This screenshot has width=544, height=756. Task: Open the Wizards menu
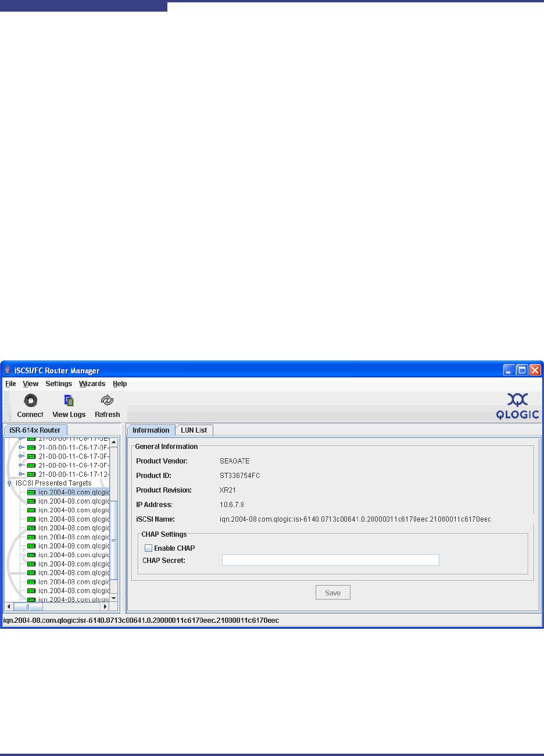92,384
